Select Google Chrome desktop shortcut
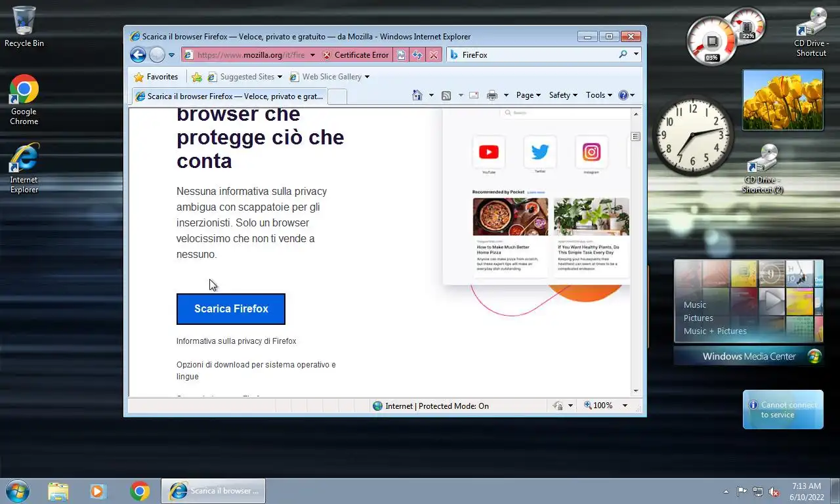The width and height of the screenshot is (840, 504). pyautogui.click(x=24, y=100)
